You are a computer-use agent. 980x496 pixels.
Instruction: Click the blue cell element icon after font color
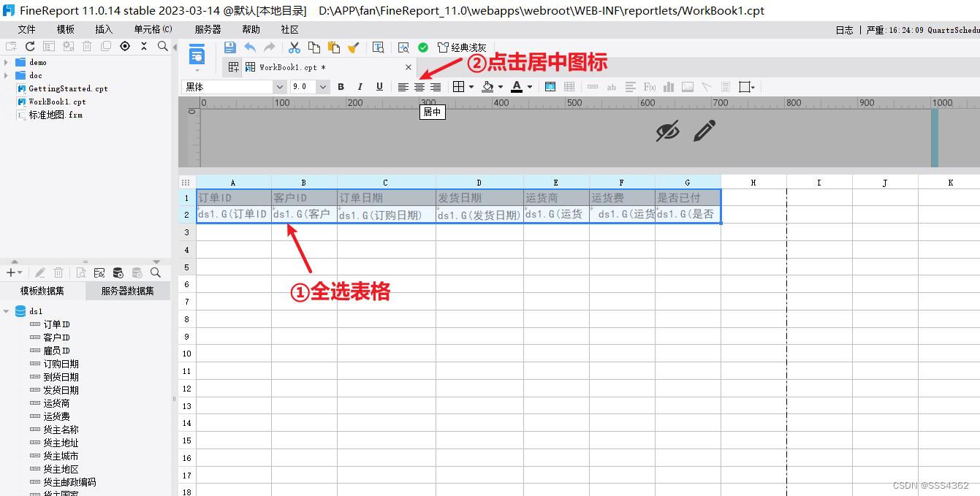point(550,87)
